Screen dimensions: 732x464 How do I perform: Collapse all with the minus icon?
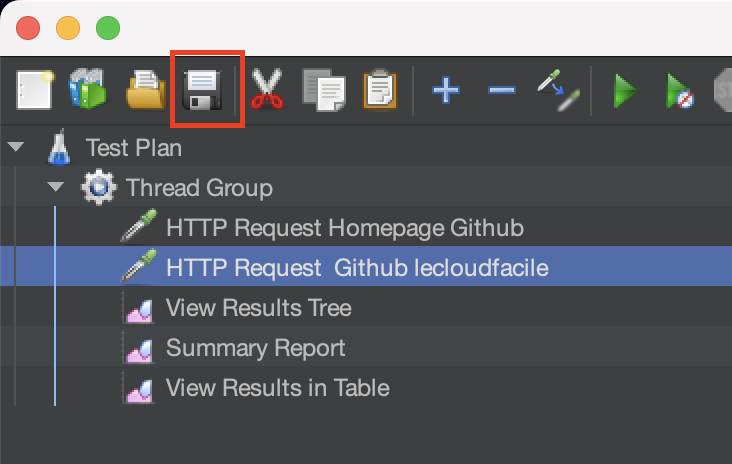(x=501, y=92)
